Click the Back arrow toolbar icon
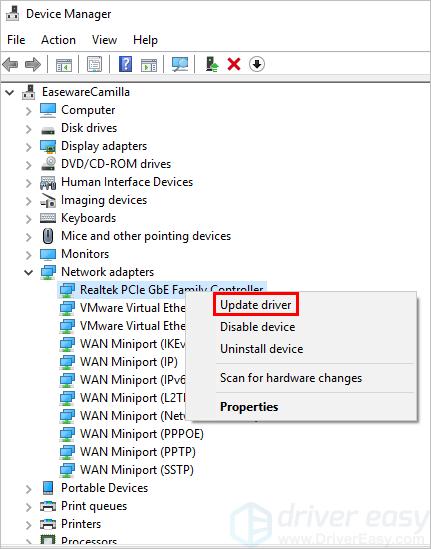This screenshot has height=549, width=431. click(10, 64)
